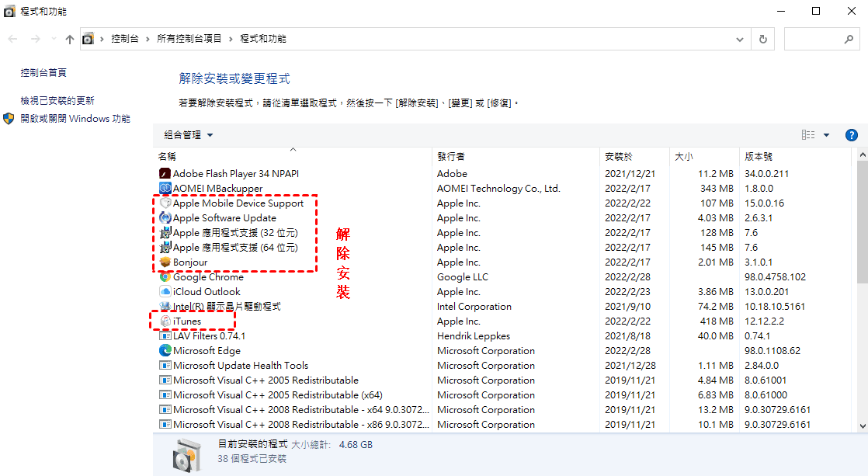
Task: Click the AOMEI MBackupper program icon
Action: coord(165,188)
